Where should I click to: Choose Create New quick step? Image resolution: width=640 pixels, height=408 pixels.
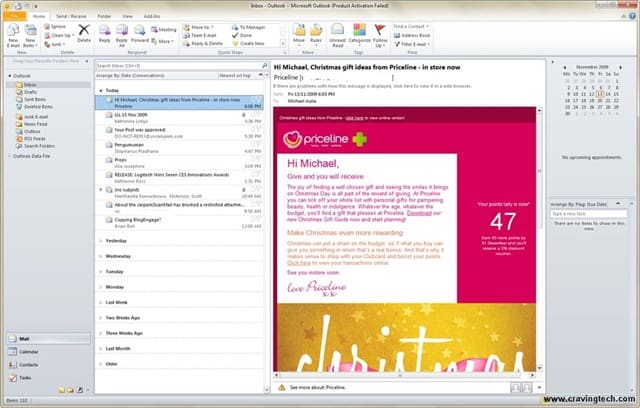tap(248, 43)
